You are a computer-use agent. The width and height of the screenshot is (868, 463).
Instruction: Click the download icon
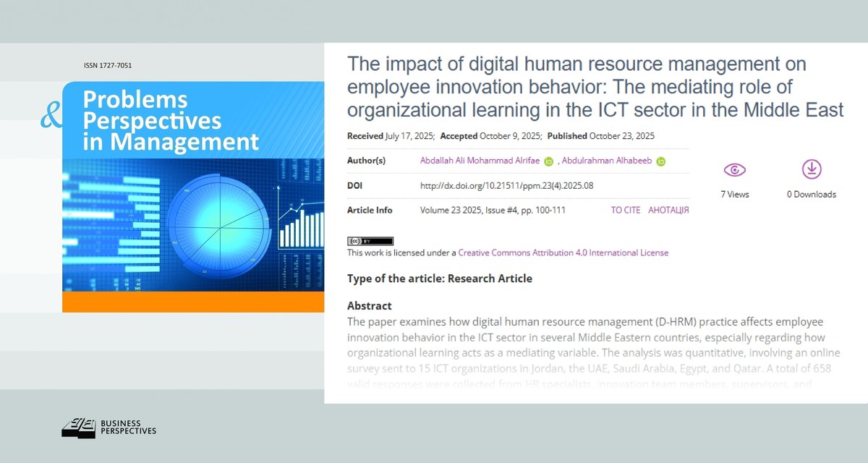point(812,169)
